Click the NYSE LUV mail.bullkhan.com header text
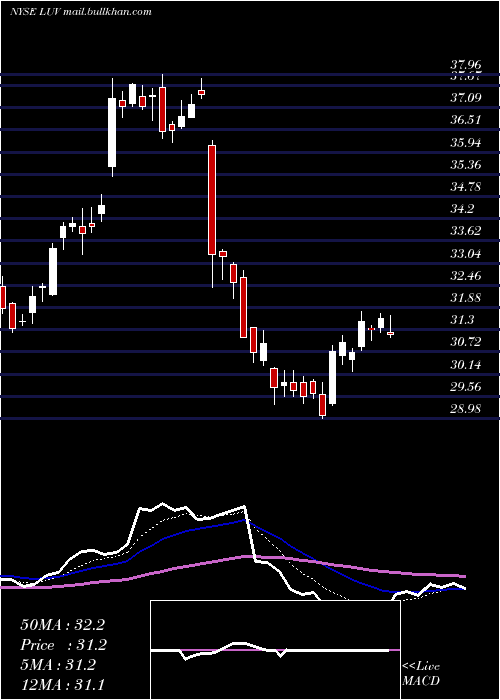The image size is (500, 700). click(x=81, y=12)
